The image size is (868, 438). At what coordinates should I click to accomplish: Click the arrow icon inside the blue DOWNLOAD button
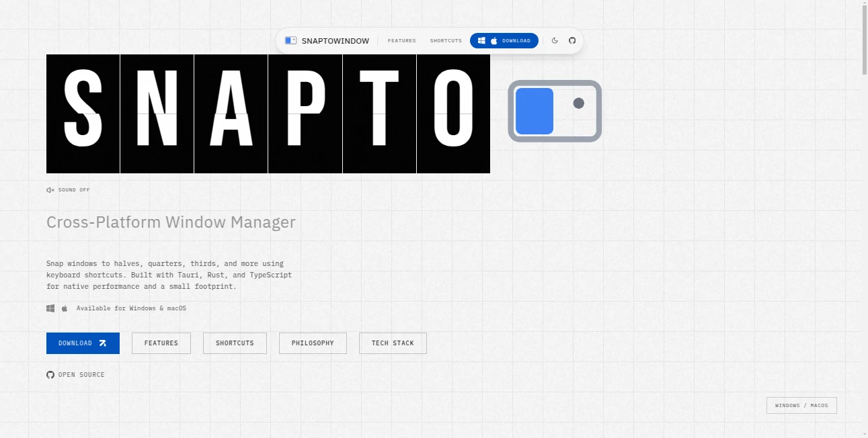[x=103, y=343]
